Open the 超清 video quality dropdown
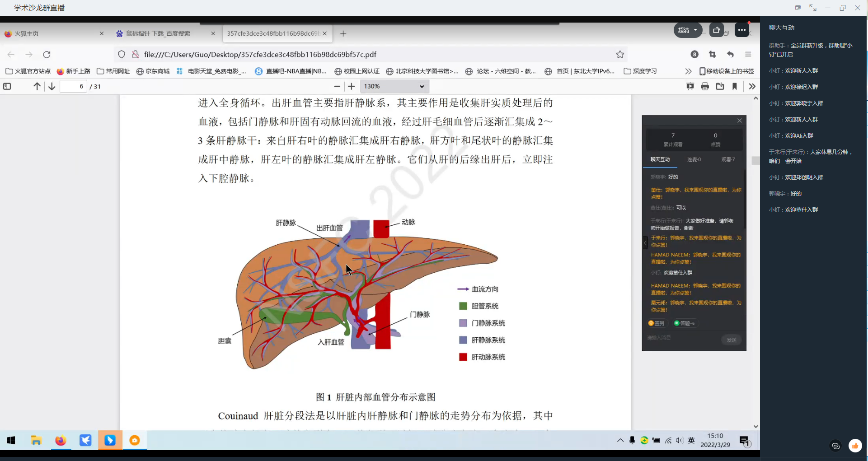Image resolution: width=868 pixels, height=461 pixels. coord(688,30)
